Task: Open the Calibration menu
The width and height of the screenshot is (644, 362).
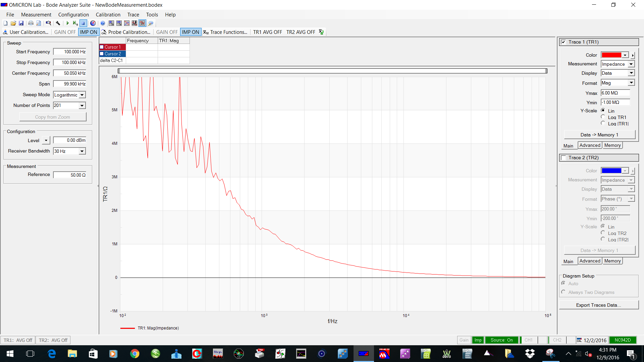Action: [108, 15]
